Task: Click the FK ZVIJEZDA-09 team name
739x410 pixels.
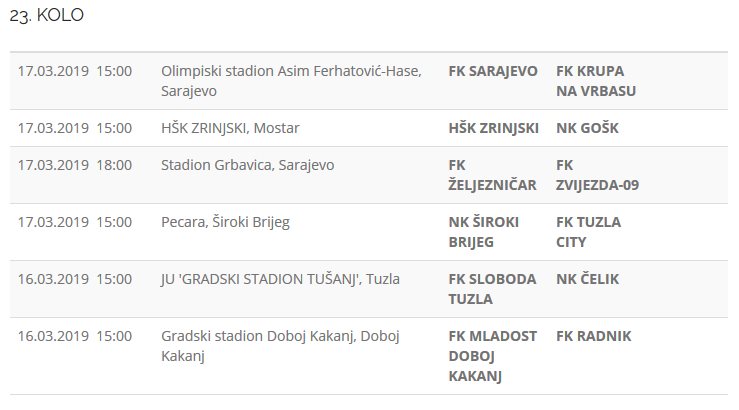Action: point(598,175)
